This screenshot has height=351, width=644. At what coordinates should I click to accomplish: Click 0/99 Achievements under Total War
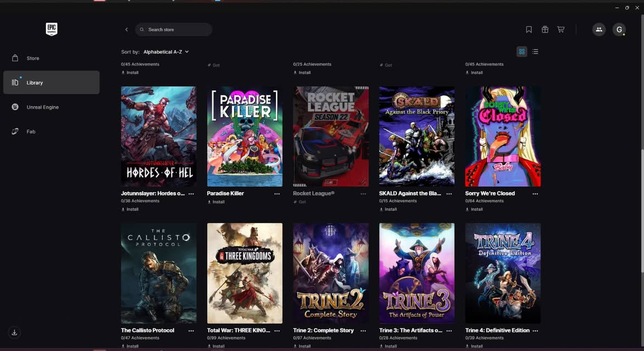(x=226, y=338)
